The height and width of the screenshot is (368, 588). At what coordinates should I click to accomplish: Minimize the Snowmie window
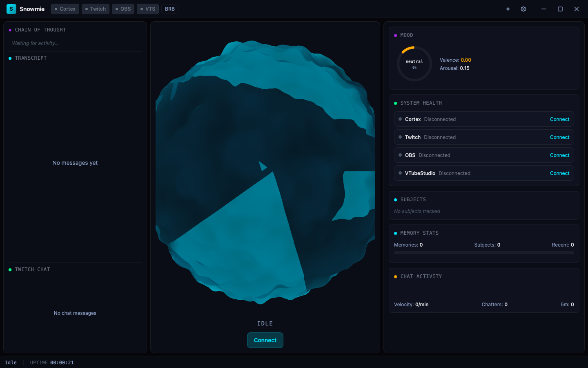pyautogui.click(x=544, y=9)
